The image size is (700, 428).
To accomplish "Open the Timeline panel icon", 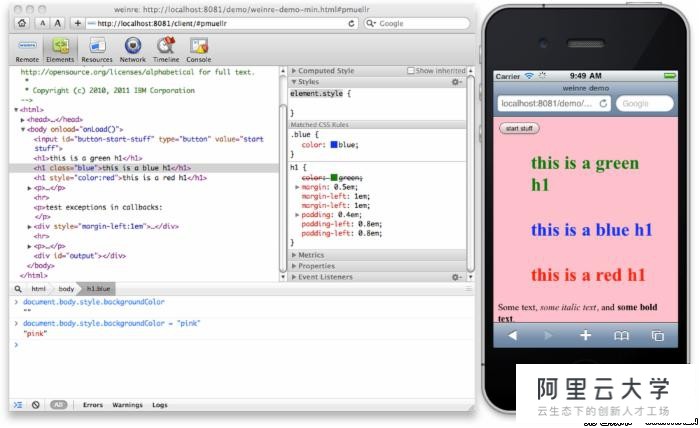I will coord(166,50).
